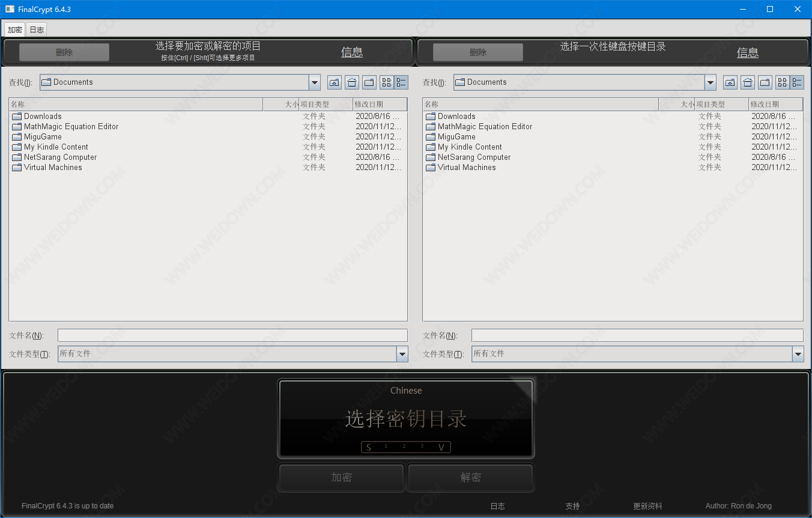Click the FinalCrypt 6.4.3 is up to date status
Screen dimensions: 812x518
(67, 506)
